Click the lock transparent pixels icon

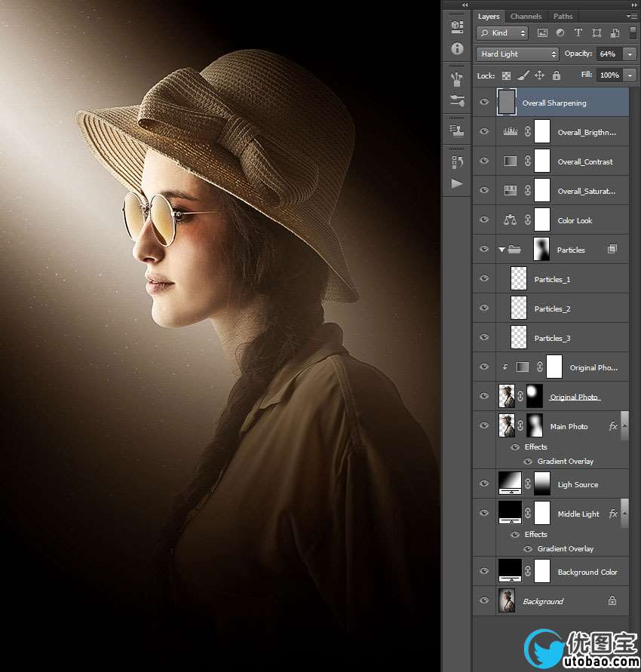[506, 75]
